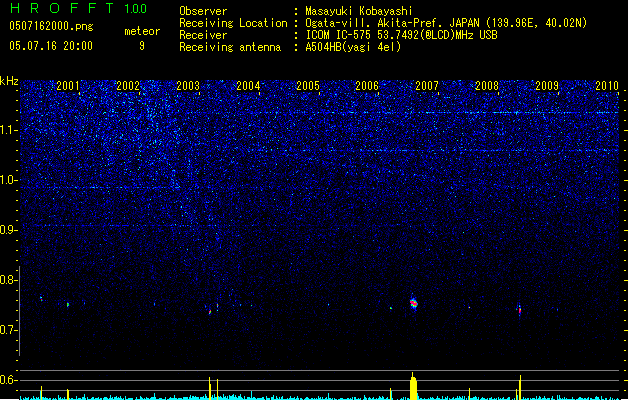Click the Ogata-vill. Akita-Pref. JAPAN location text
The height and width of the screenshot is (400, 629).
pyautogui.click(x=446, y=23)
